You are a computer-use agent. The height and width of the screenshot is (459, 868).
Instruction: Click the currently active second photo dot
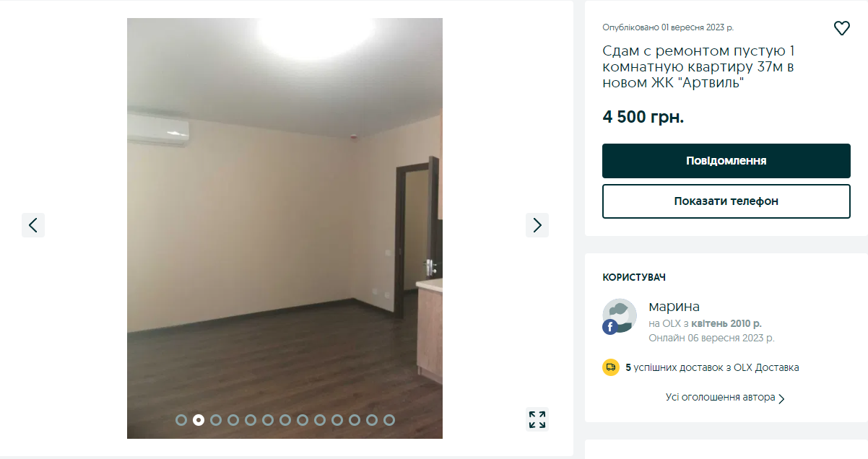[x=199, y=419]
